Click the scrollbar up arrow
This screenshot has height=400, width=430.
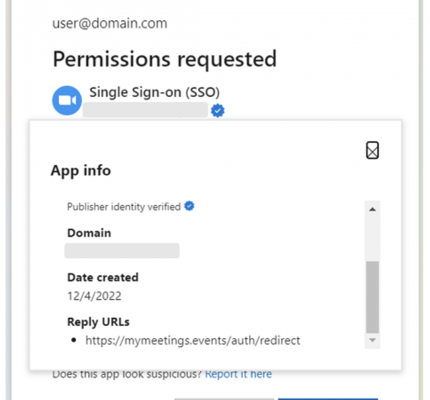pyautogui.click(x=373, y=209)
